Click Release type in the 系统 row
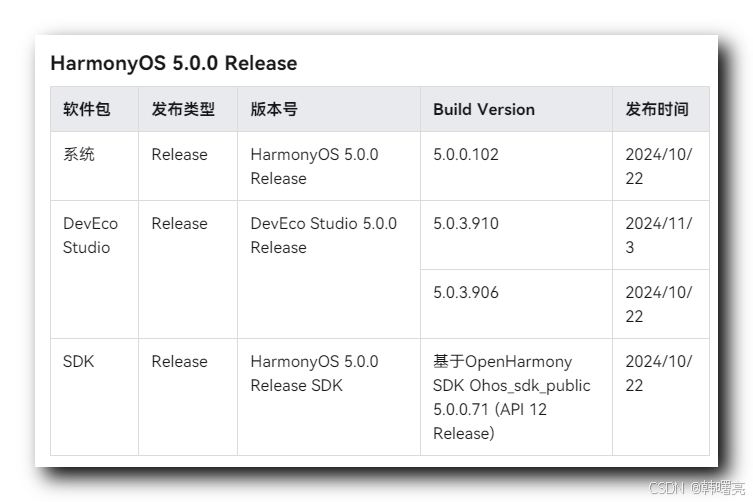The image size is (753, 502). point(180,155)
